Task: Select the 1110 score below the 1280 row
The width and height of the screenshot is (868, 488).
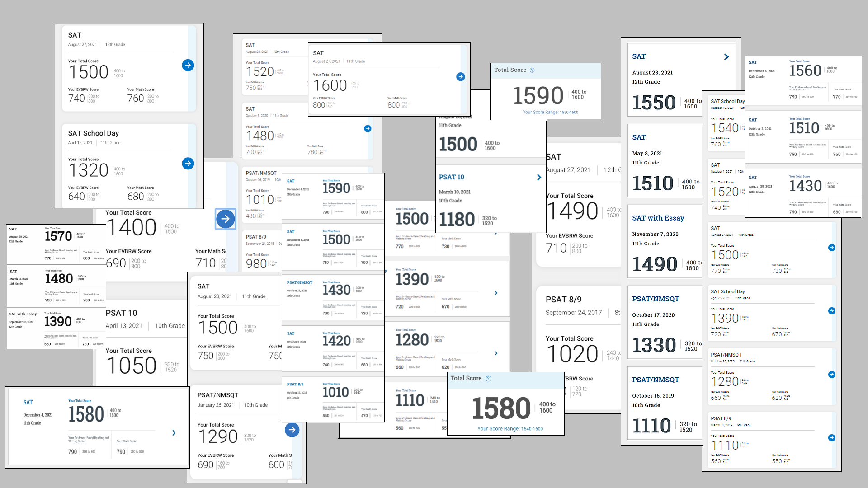Action: (410, 400)
